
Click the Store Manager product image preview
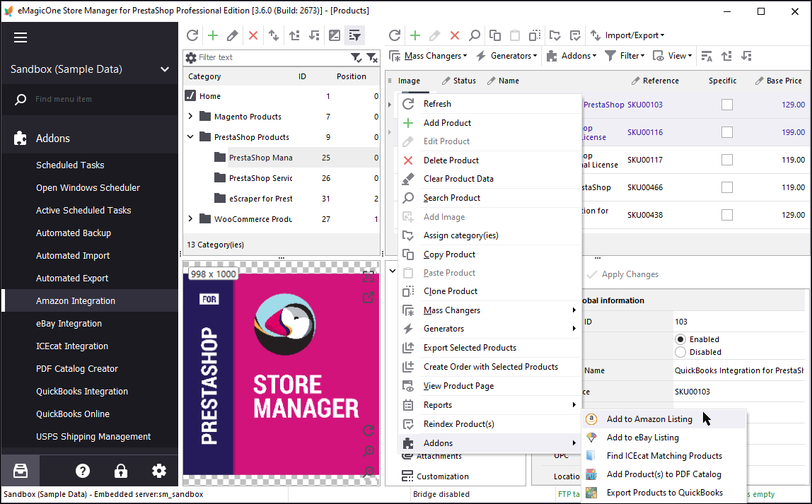pyautogui.click(x=281, y=374)
